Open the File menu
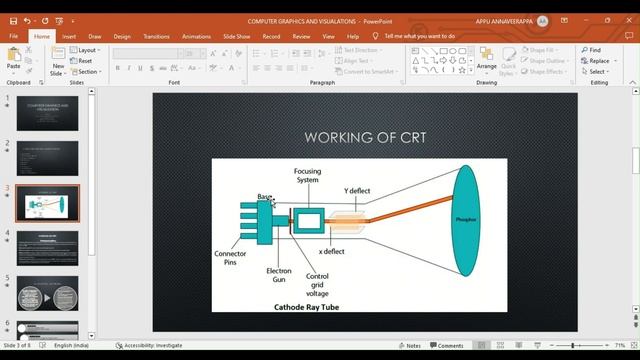This screenshot has width=640, height=360. [13, 36]
